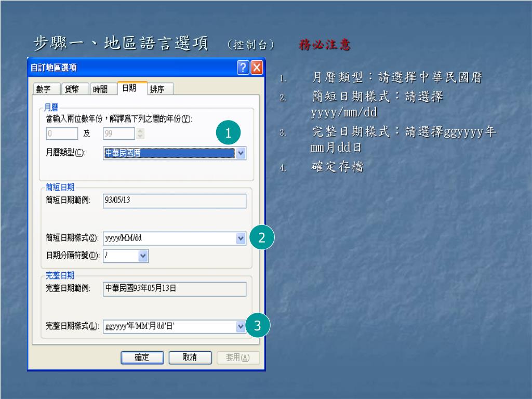The image size is (532, 399).
Task: Close the 自訂地區選項 dialog
Action: click(257, 68)
